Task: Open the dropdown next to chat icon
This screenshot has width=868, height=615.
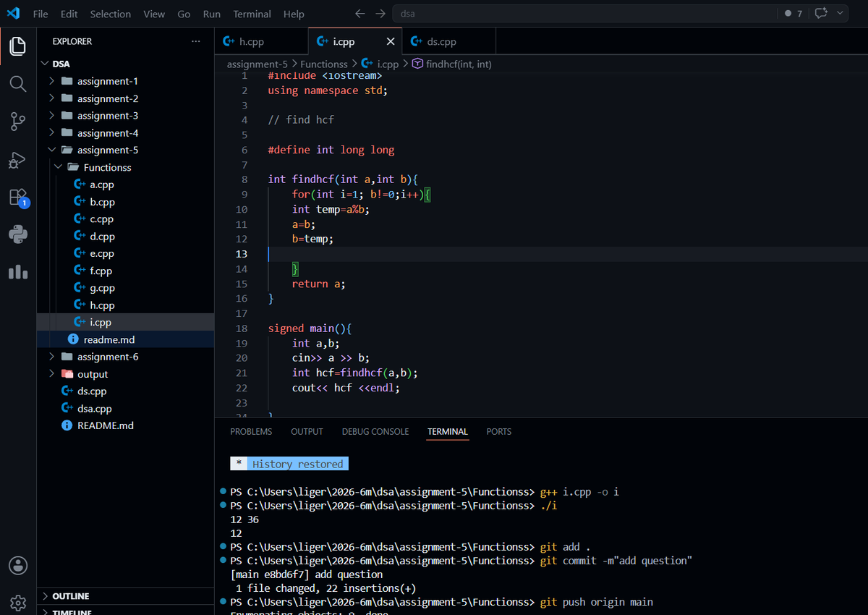Action: pyautogui.click(x=840, y=14)
